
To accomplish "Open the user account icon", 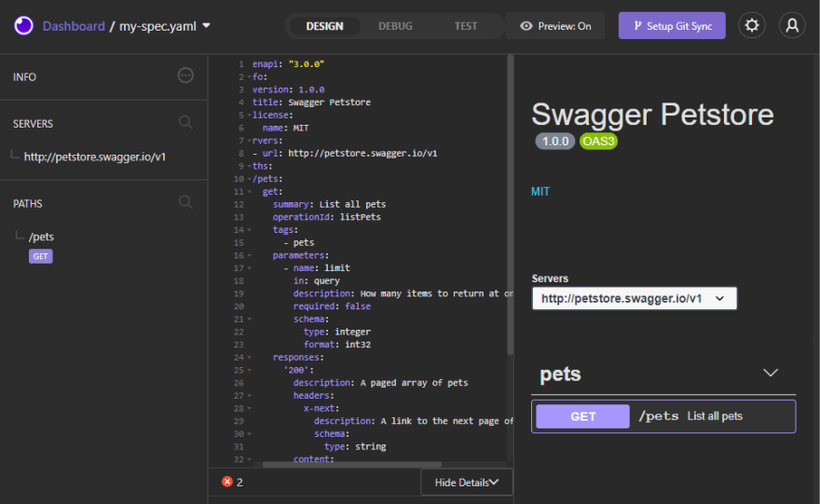I will pyautogui.click(x=792, y=25).
